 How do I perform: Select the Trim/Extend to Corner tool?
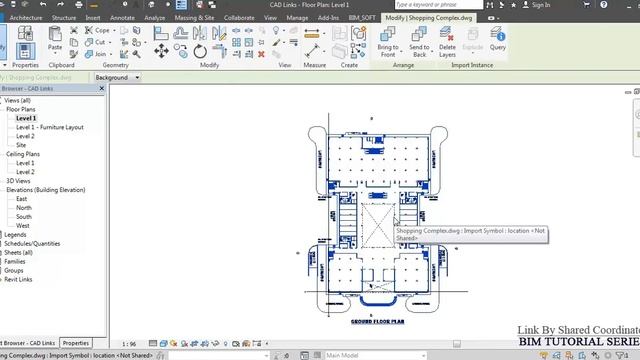tap(220, 51)
